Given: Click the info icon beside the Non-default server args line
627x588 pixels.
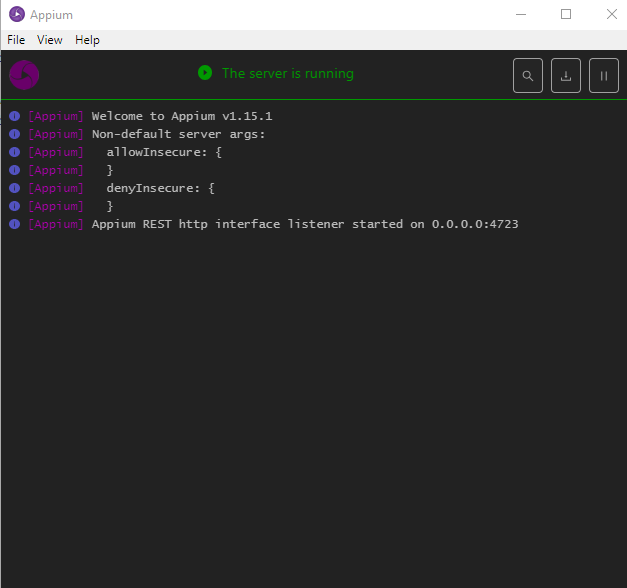Looking at the screenshot, I should coord(14,134).
